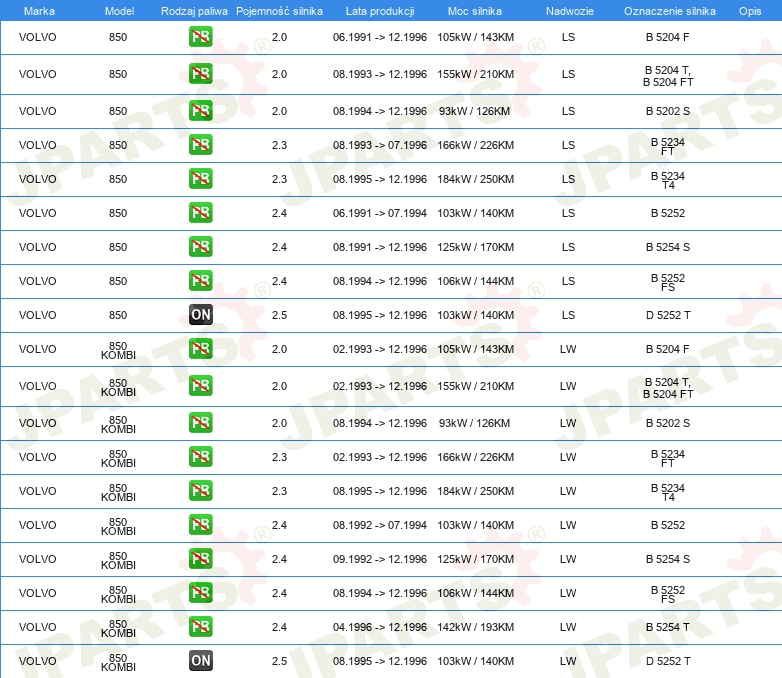The height and width of the screenshot is (678, 782).
Task: Click the Lata produkcji column header
Action: (x=380, y=10)
